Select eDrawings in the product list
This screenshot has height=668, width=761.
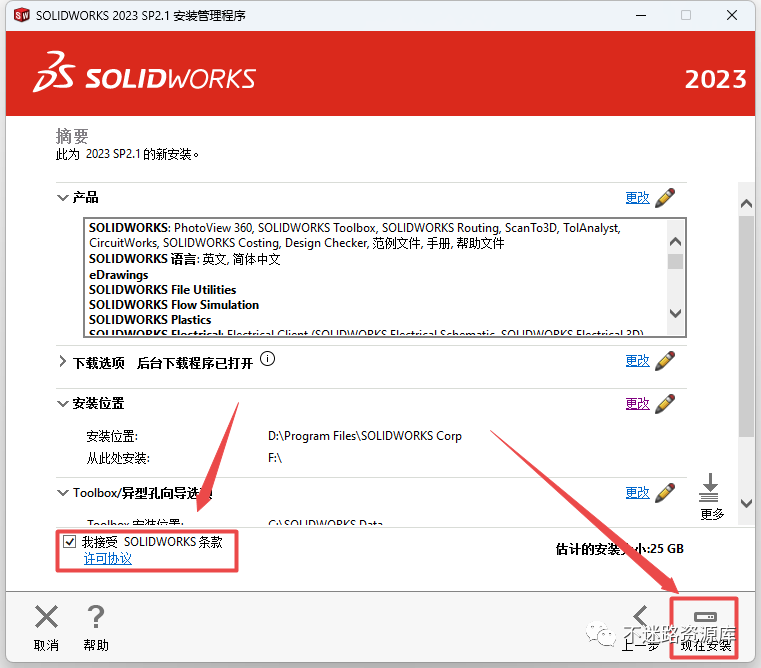click(118, 275)
